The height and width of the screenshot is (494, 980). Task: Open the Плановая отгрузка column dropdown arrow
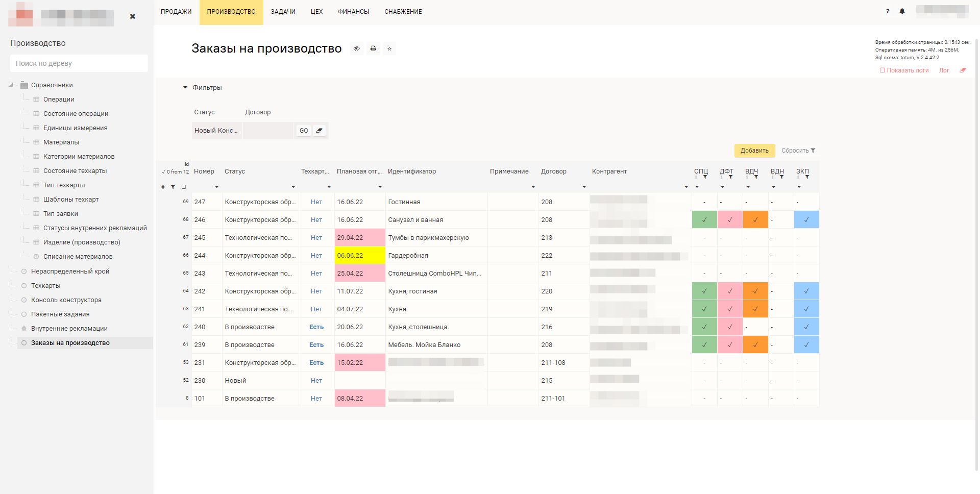pyautogui.click(x=380, y=187)
